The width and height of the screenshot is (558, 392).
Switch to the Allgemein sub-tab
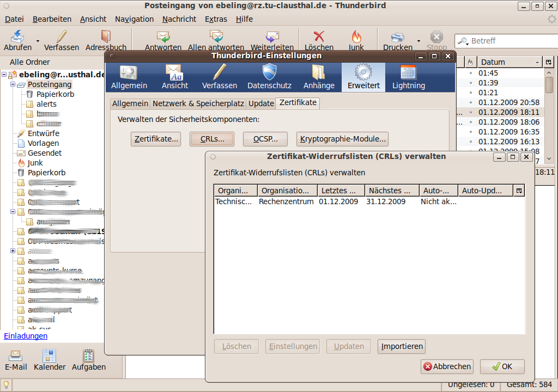pos(130,103)
